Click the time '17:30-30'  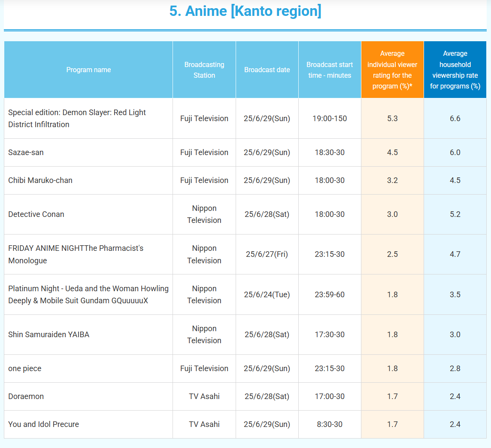330,335
